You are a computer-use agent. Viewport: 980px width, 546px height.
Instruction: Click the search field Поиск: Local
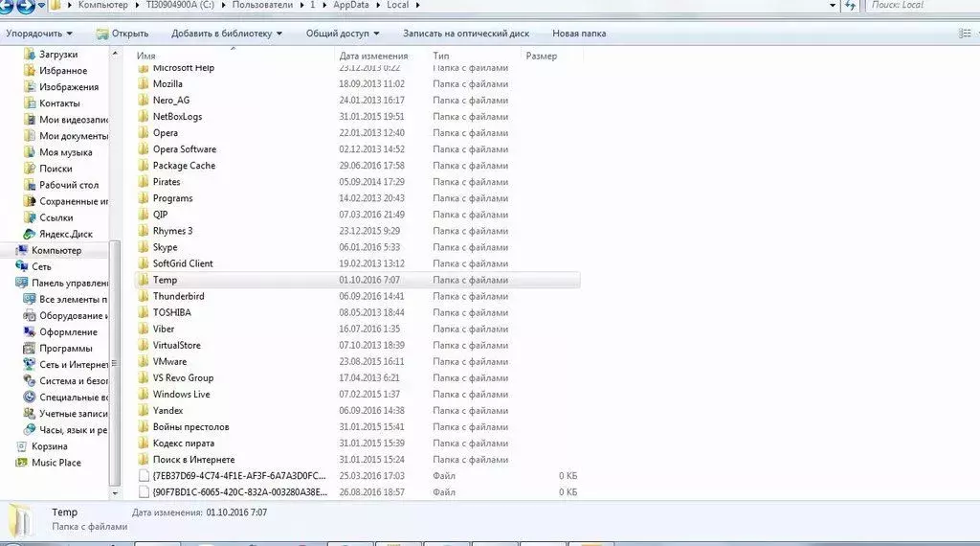click(x=923, y=5)
